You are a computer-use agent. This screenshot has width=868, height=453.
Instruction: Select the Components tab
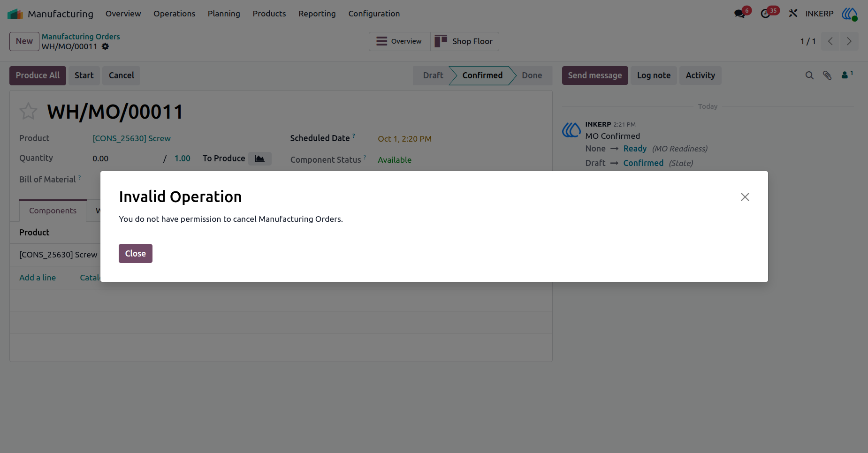click(x=53, y=211)
